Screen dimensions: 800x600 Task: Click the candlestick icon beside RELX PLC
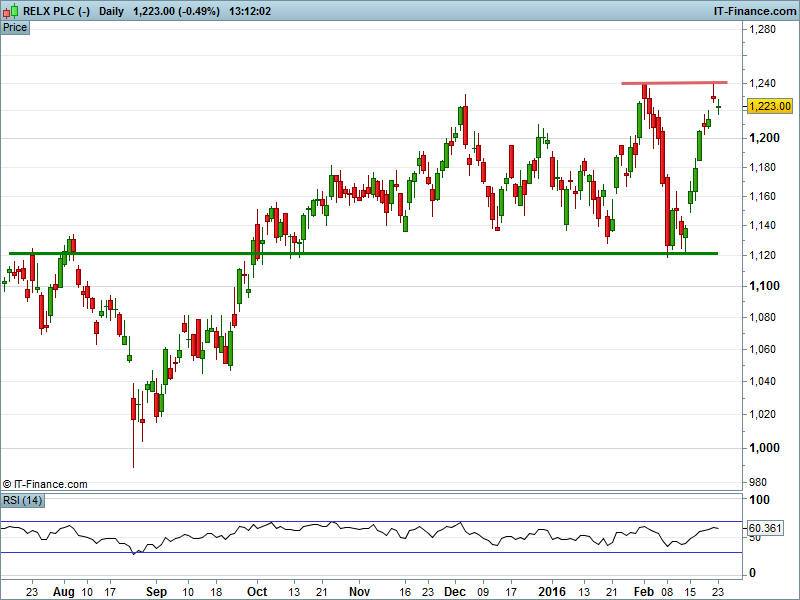(x=11, y=11)
